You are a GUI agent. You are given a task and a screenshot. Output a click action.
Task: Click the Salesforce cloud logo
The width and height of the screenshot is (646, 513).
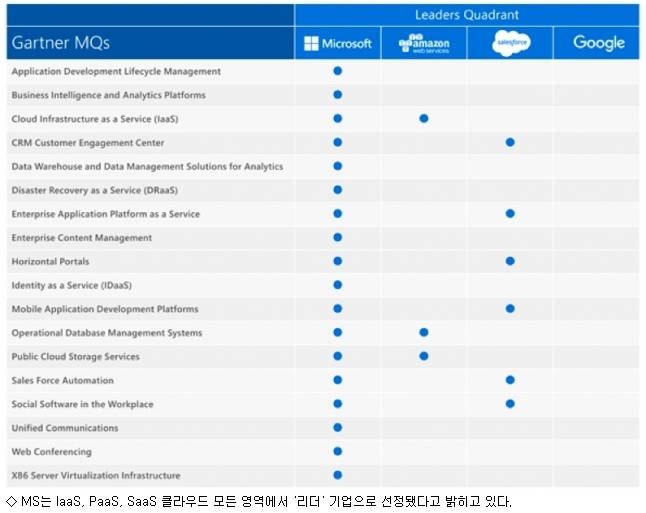511,42
